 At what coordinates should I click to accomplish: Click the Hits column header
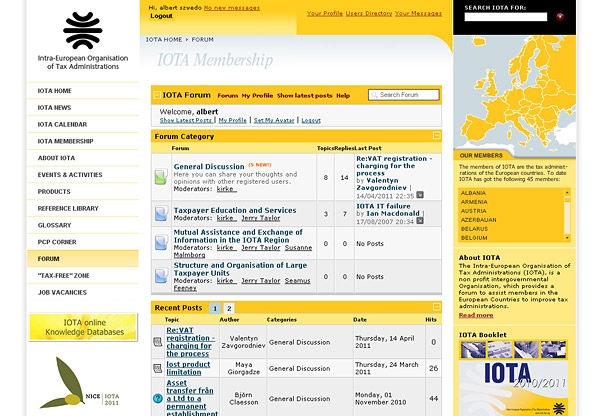pos(431,320)
